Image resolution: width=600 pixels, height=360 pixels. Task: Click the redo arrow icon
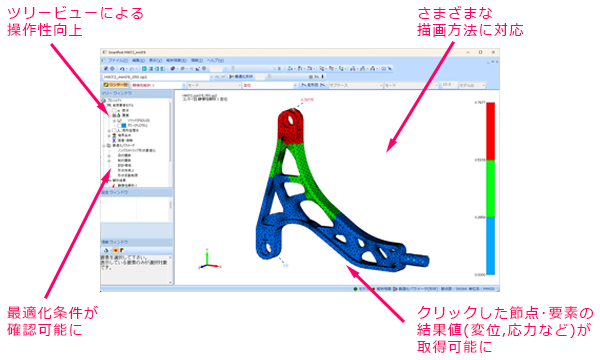(132, 69)
